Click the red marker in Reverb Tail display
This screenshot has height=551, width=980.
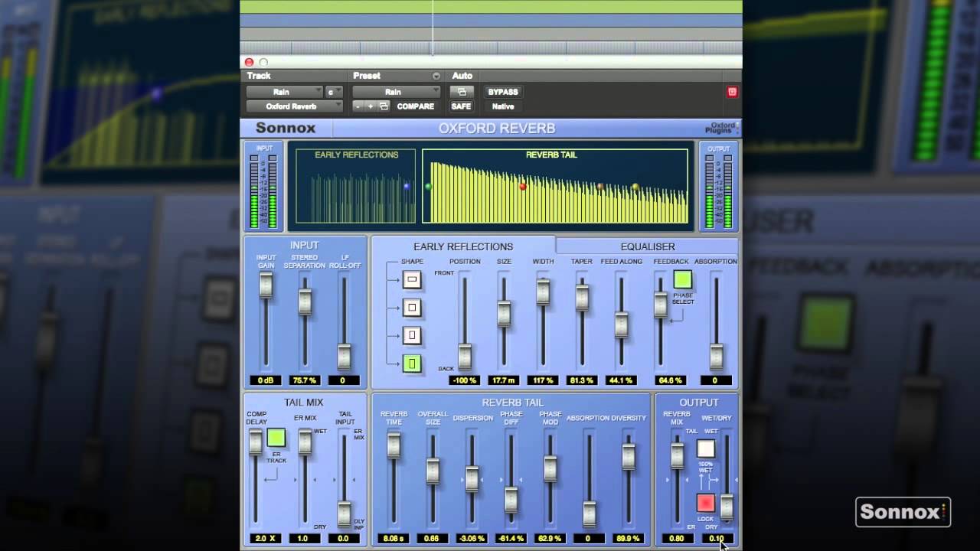click(523, 186)
